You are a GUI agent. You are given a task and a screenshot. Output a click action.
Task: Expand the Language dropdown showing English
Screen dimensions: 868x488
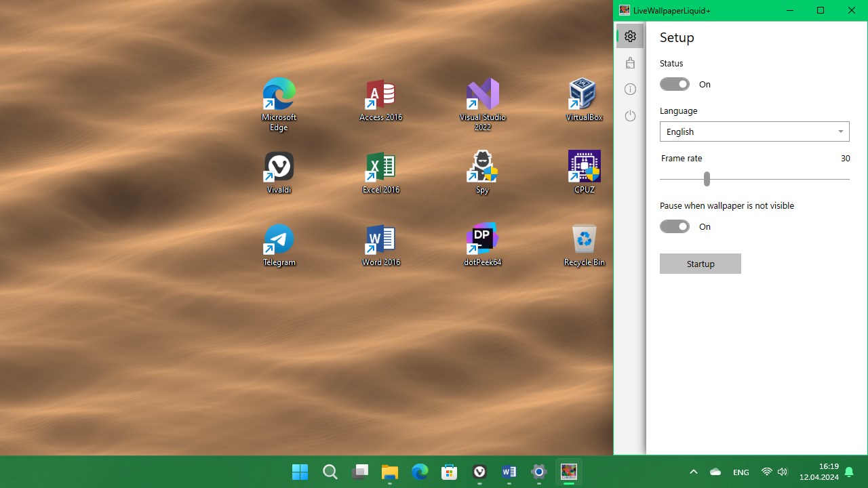[x=755, y=131]
